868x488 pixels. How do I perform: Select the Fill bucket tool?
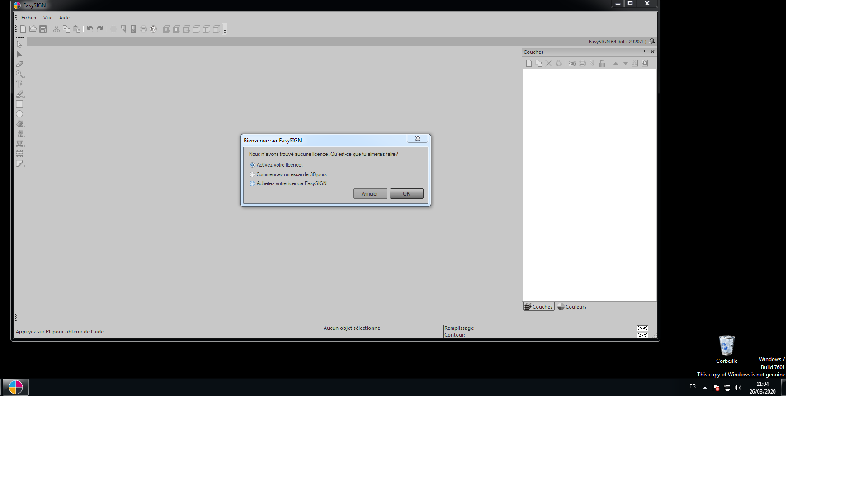pos(20,124)
